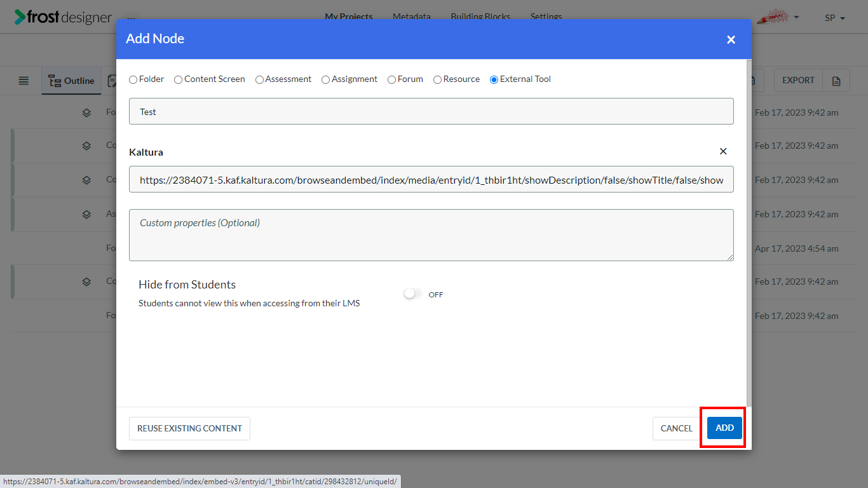Select the Resource radio option

point(437,79)
